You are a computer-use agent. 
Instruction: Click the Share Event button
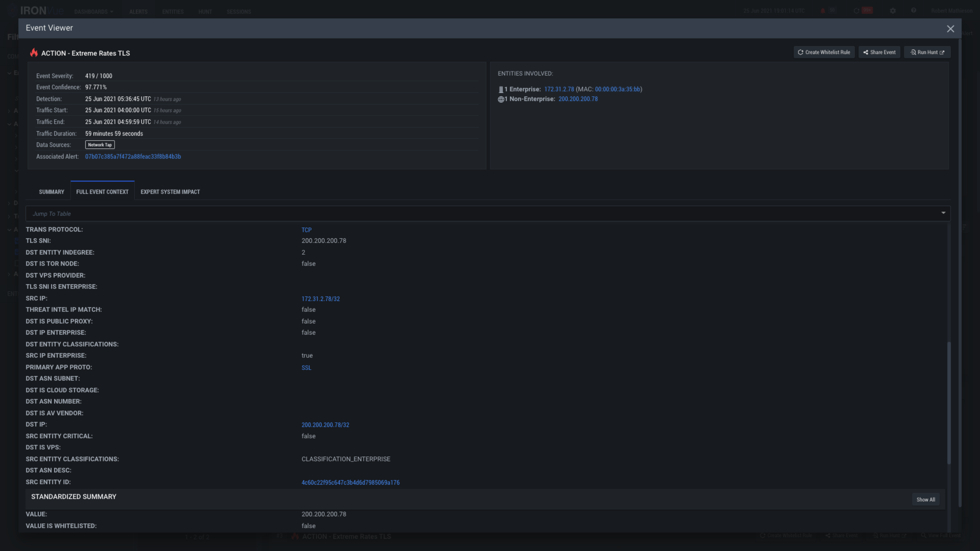[879, 52]
